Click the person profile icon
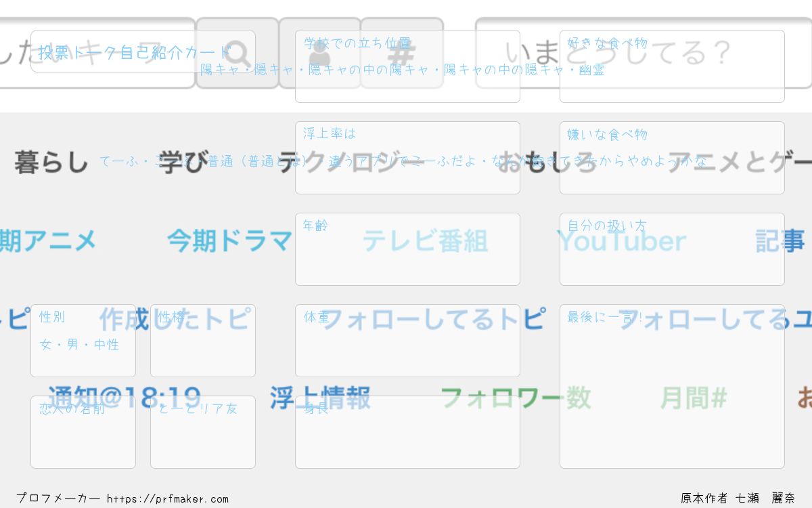The width and height of the screenshot is (812, 508). click(320, 53)
